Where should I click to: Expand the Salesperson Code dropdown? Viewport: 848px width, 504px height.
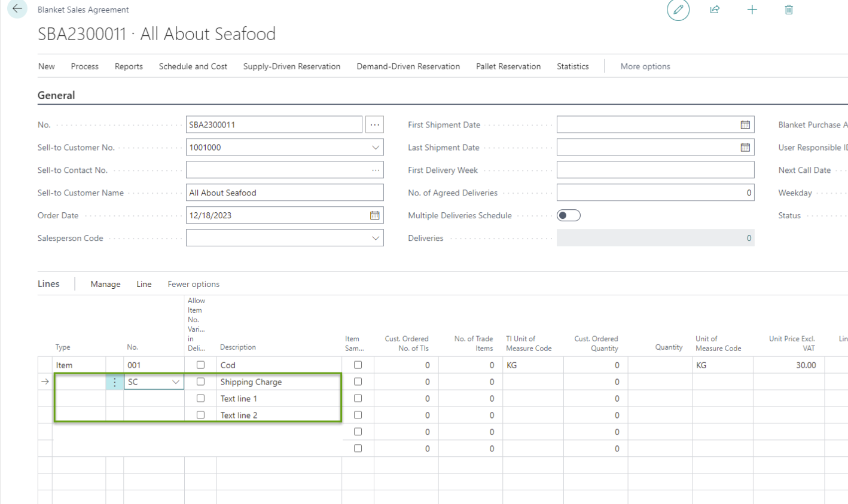pyautogui.click(x=375, y=238)
